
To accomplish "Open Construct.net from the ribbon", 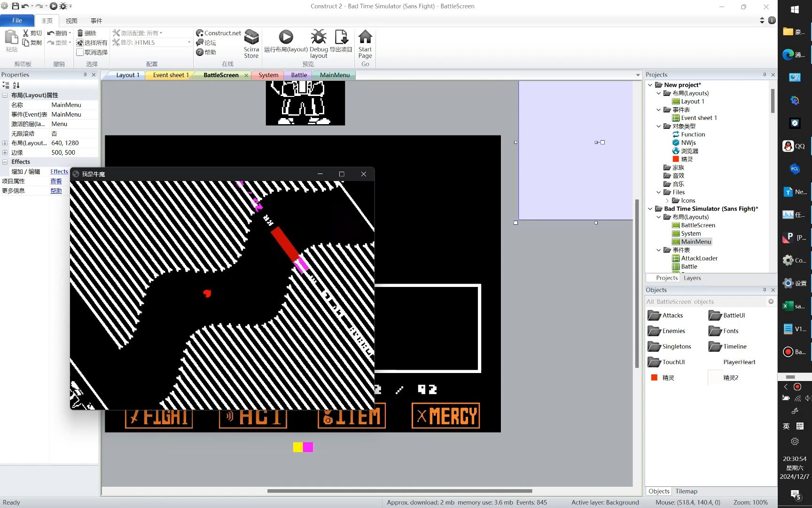I will click(219, 33).
